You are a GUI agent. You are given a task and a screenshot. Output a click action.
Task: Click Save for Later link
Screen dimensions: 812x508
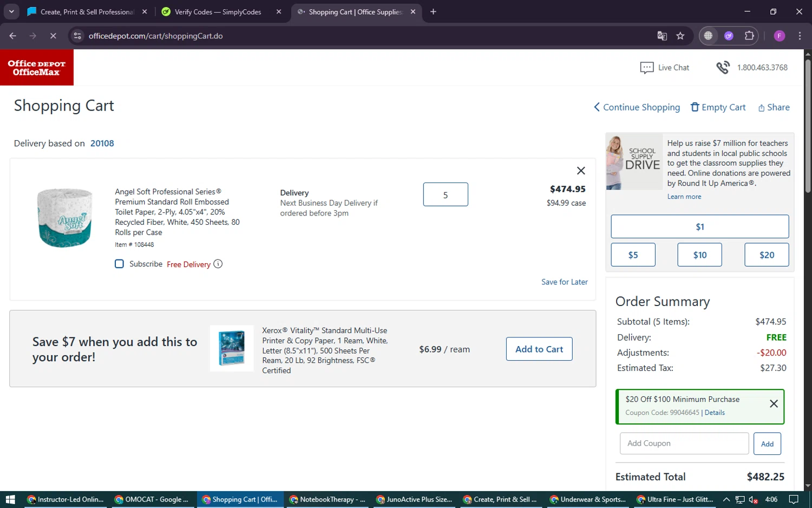[565, 282]
